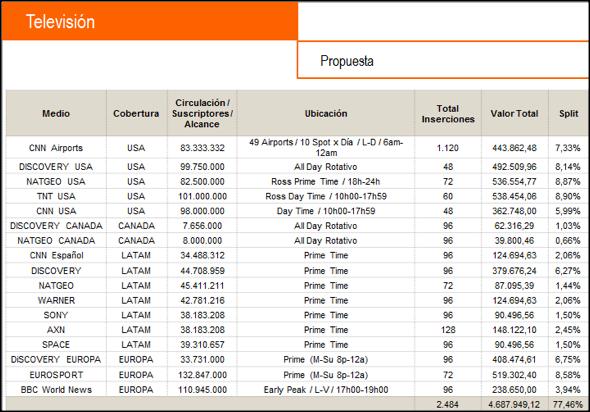Click the total split 77,46%
The image size is (590, 412).
coord(568,404)
